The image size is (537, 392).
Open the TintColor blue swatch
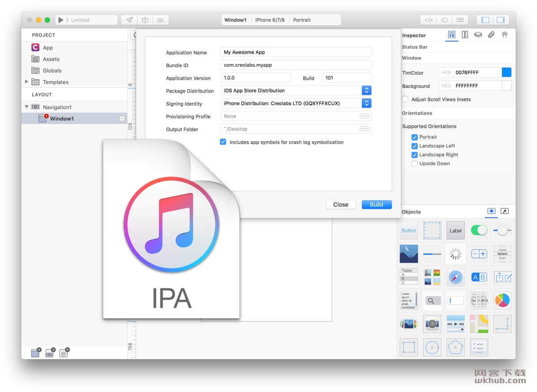coord(507,72)
